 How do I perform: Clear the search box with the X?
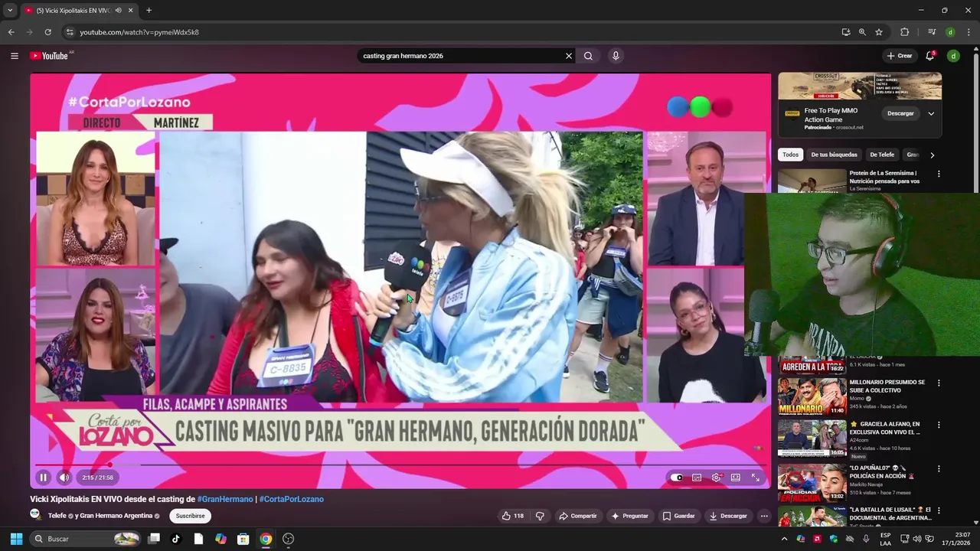569,56
